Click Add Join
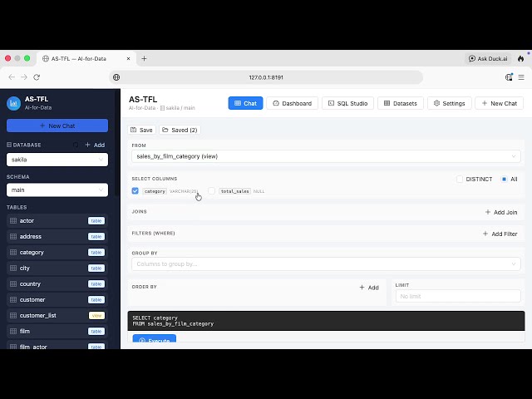532x399 pixels. pyautogui.click(x=501, y=212)
